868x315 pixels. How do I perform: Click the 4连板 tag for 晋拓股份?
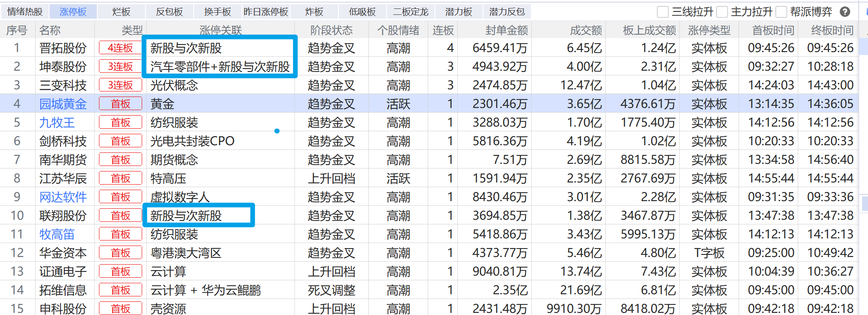tap(121, 48)
